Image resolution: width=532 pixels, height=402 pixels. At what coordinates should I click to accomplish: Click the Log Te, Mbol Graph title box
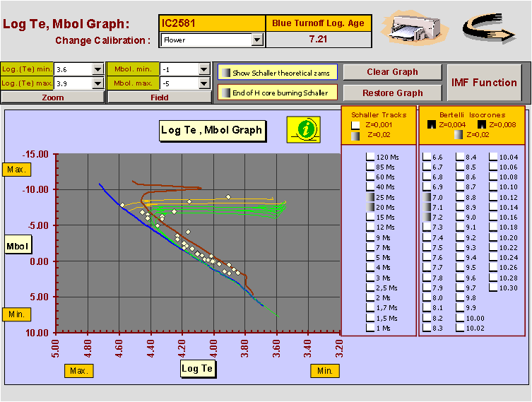[213, 130]
